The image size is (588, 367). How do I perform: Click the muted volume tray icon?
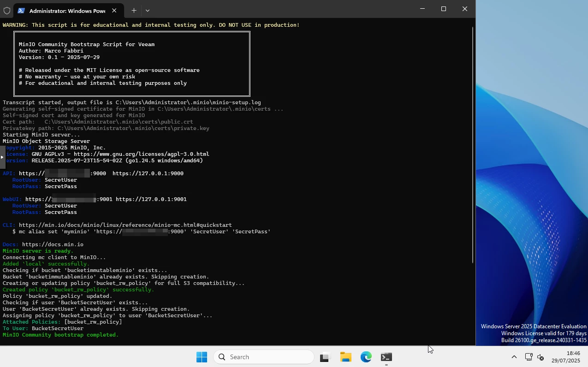point(541,357)
